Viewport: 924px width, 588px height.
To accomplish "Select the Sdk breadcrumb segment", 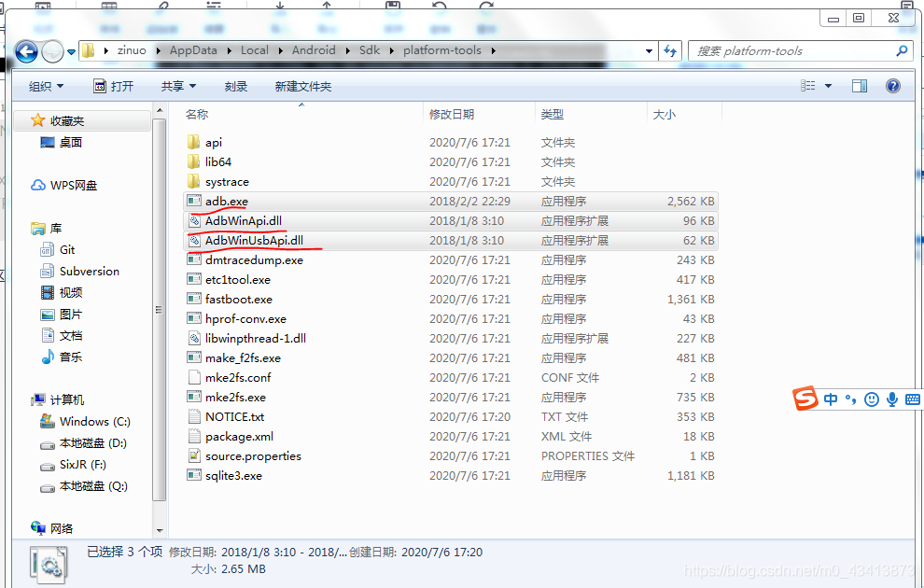I will click(370, 50).
